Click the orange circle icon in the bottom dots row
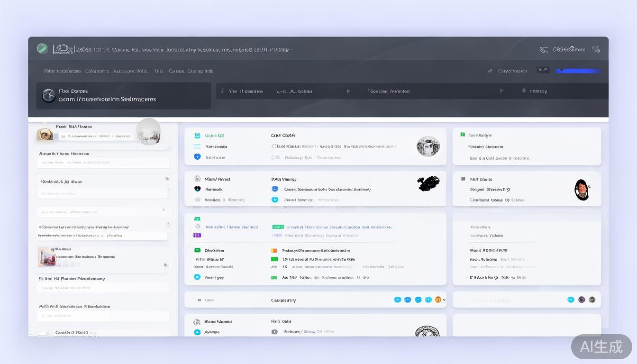This screenshot has height=364, width=637. click(438, 300)
